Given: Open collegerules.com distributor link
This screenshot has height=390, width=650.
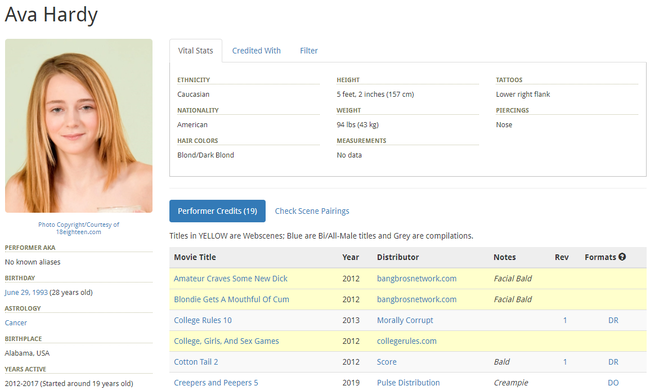Looking at the screenshot, I should click(407, 341).
